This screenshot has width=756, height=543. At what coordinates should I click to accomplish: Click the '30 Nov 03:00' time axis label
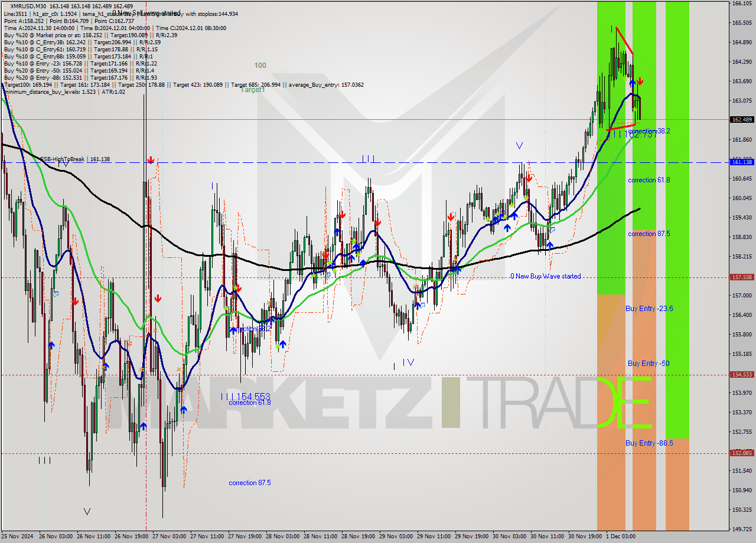point(510,537)
